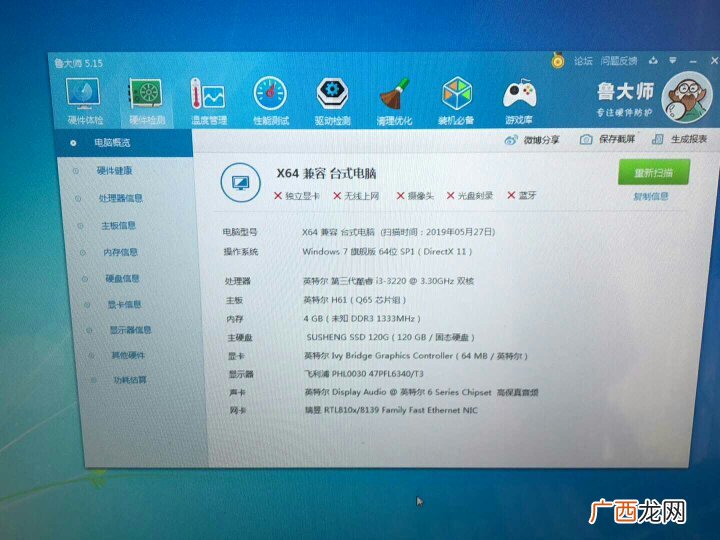The width and height of the screenshot is (720, 540).
Task: Click the 鲁大师 mascot avatar
Action: tap(686, 98)
